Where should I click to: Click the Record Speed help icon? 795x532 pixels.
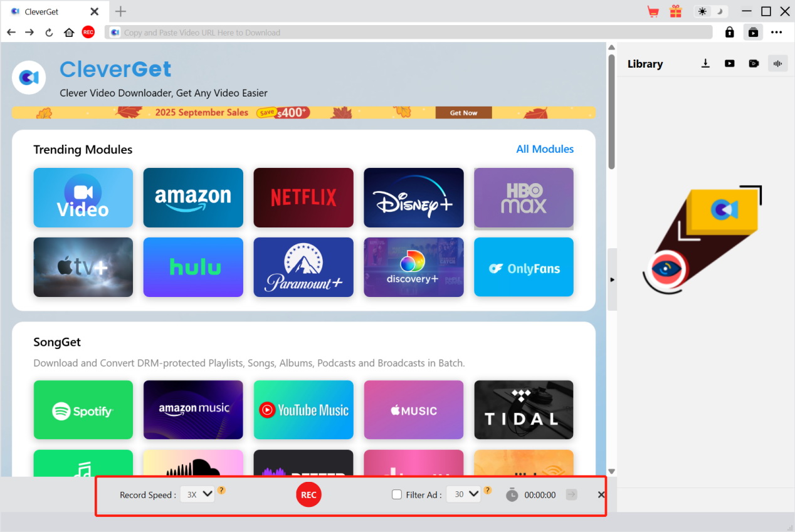tap(221, 490)
